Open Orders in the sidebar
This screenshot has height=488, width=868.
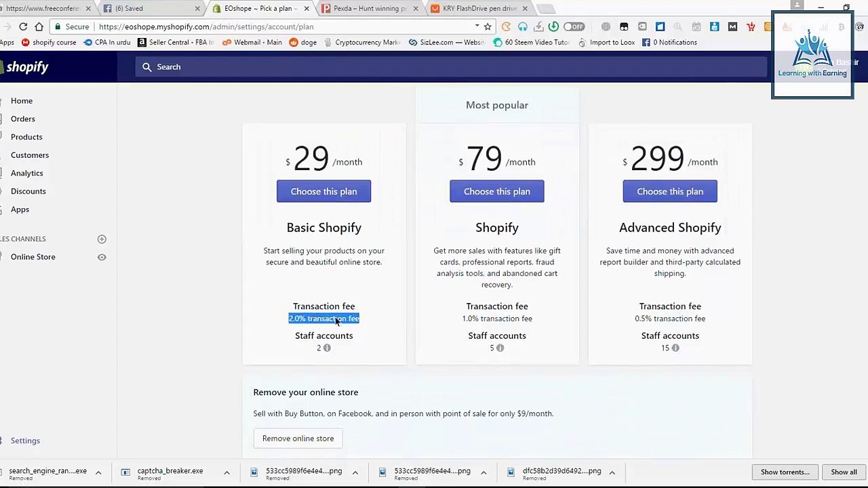(x=23, y=119)
